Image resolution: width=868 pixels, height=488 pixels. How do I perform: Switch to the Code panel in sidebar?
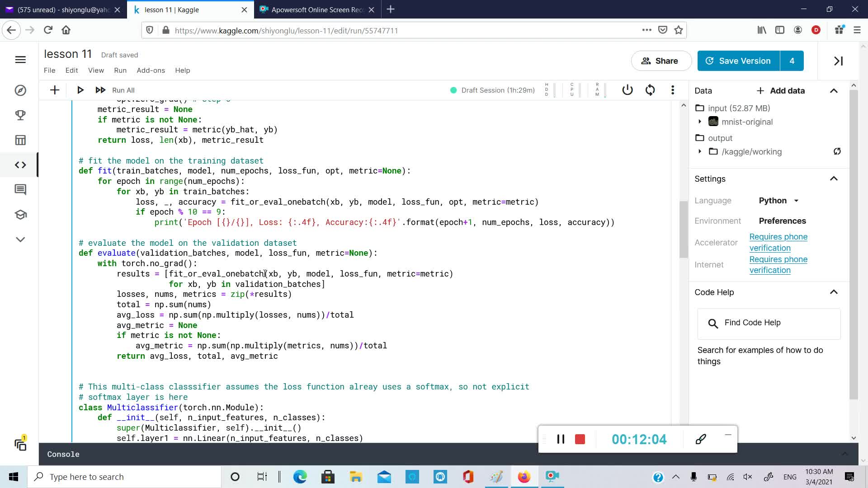(20, 164)
